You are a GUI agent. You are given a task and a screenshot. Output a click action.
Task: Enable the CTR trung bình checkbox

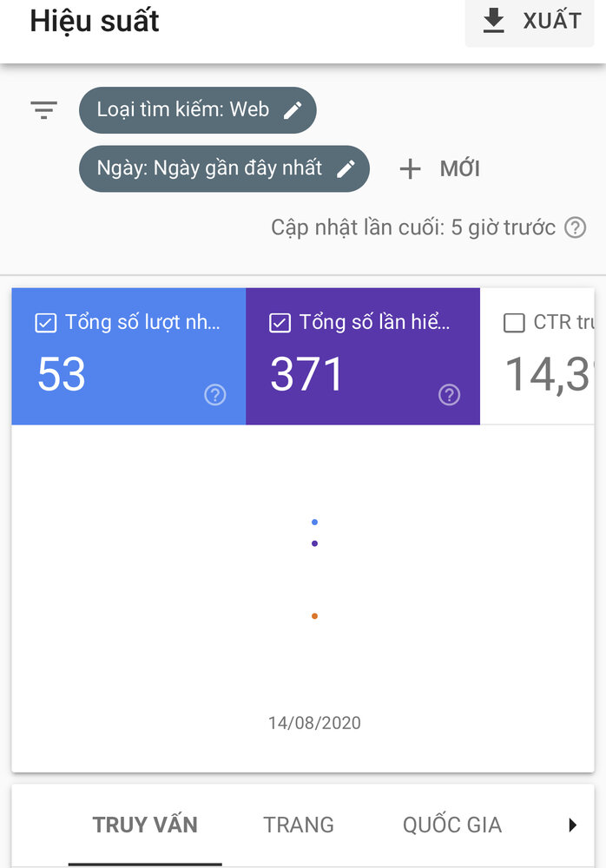[514, 323]
